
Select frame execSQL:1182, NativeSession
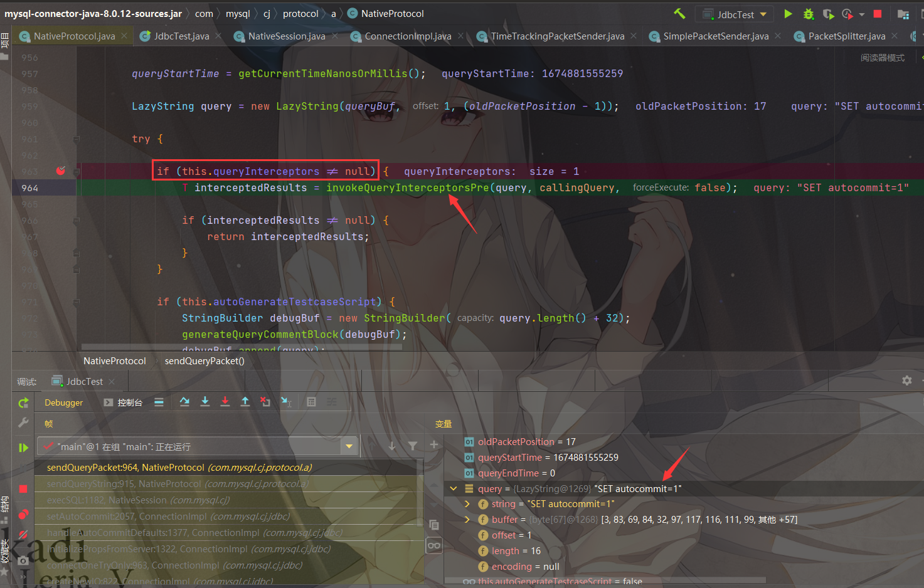(x=229, y=500)
